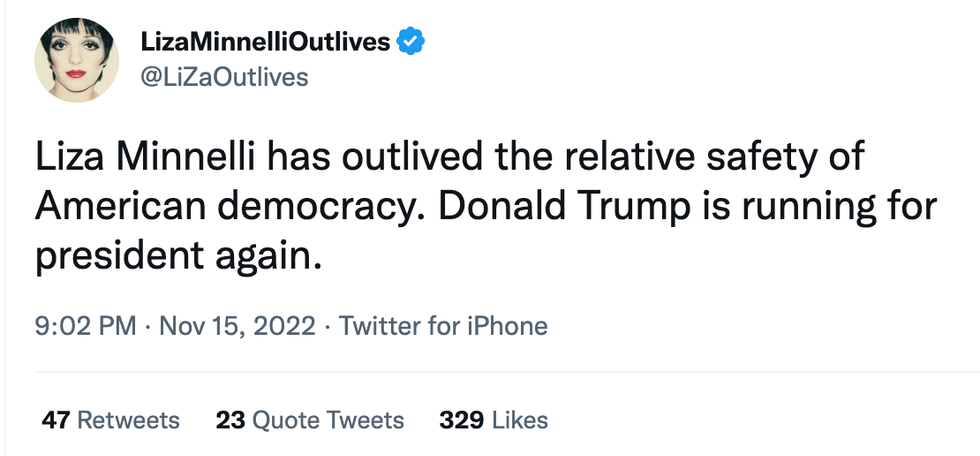
Task: View the 23 Quote Tweets list
Action: 310,420
